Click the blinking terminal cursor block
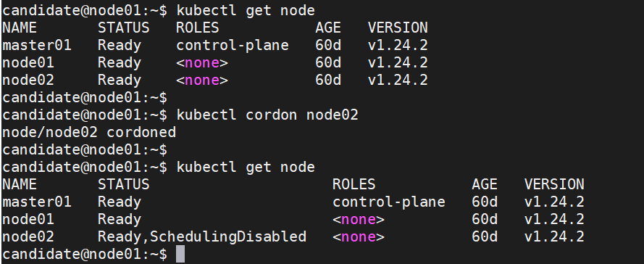644x264 pixels. click(180, 254)
